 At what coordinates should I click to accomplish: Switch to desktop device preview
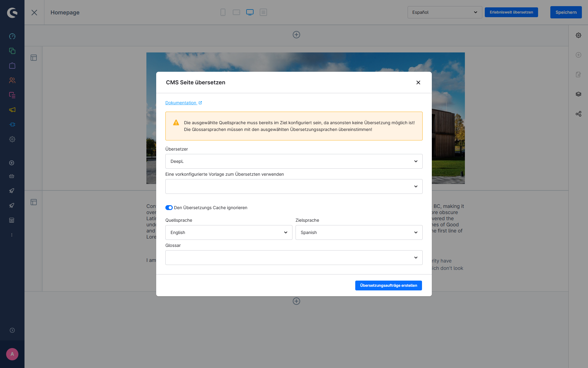(250, 12)
